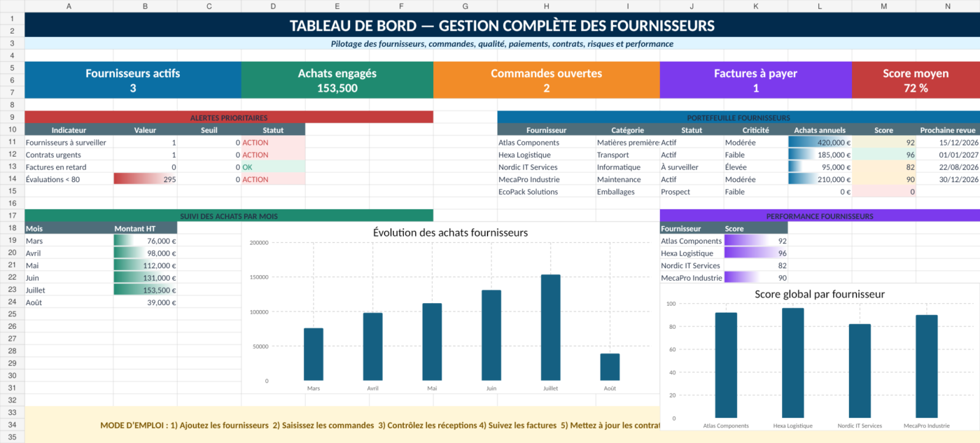
Task: Click the Juillet bar in purchases chart
Action: tap(550, 328)
